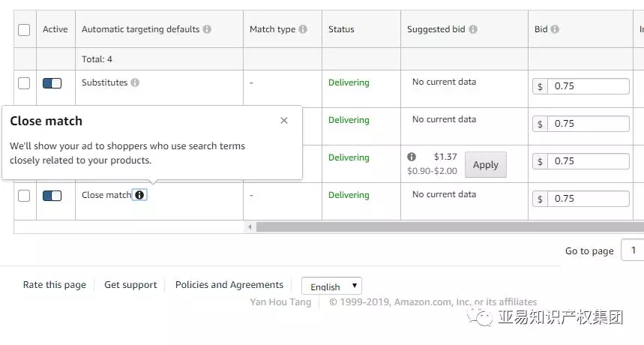Screen dimensions: 644x345
Task: Check the Substitutes row checkbox
Action: click(x=24, y=83)
